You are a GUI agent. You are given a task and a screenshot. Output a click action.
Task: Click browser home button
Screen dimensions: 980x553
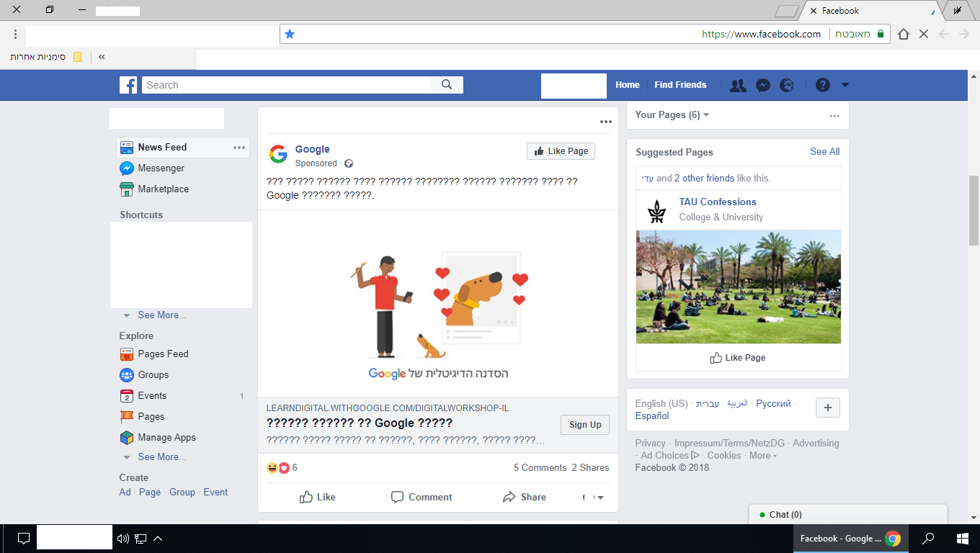(x=904, y=34)
